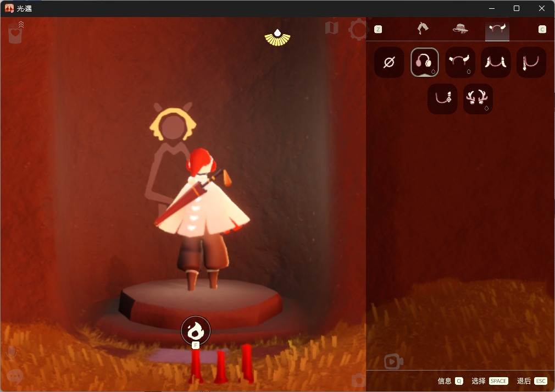This screenshot has height=392, width=555.
Task: Tap the flame light-candle button
Action: tap(196, 330)
